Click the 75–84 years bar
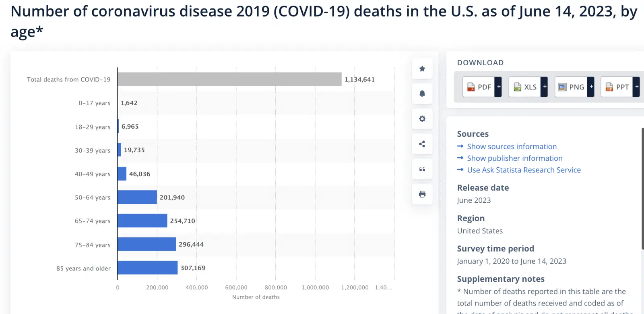Image resolution: width=644 pixels, height=314 pixels. (147, 244)
